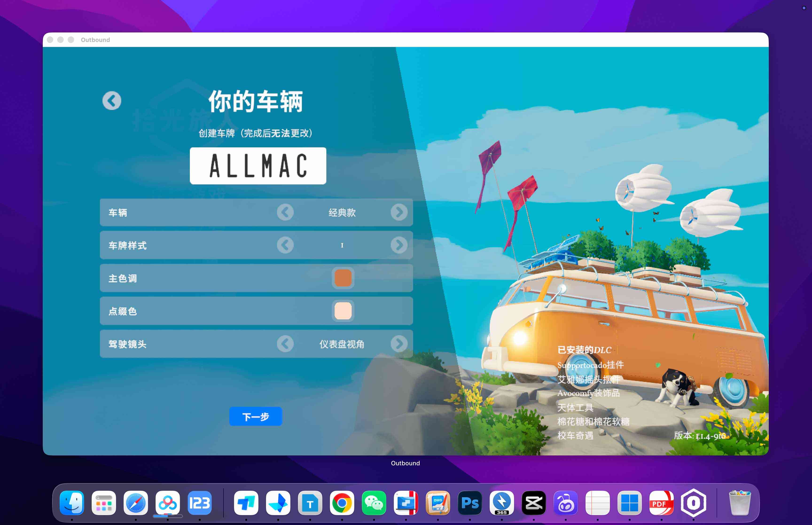
Task: Click the Supportocado挂件 DLC entry
Action: 590,365
